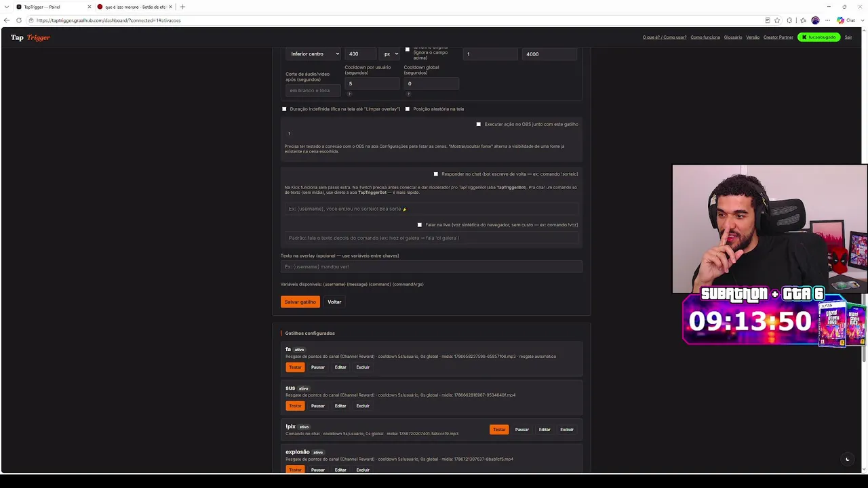Click the 'Salvar gatilho' button
The width and height of the screenshot is (868, 488).
pyautogui.click(x=300, y=302)
